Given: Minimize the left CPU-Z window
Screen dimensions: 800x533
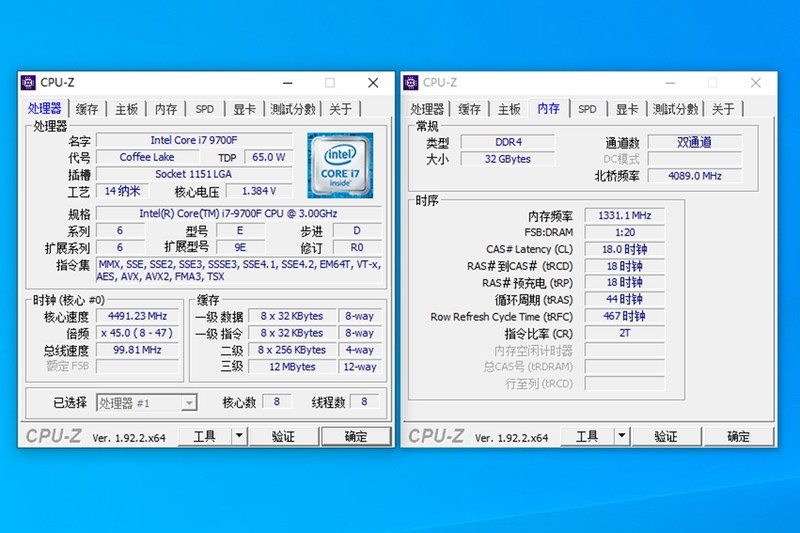Looking at the screenshot, I should [288, 83].
